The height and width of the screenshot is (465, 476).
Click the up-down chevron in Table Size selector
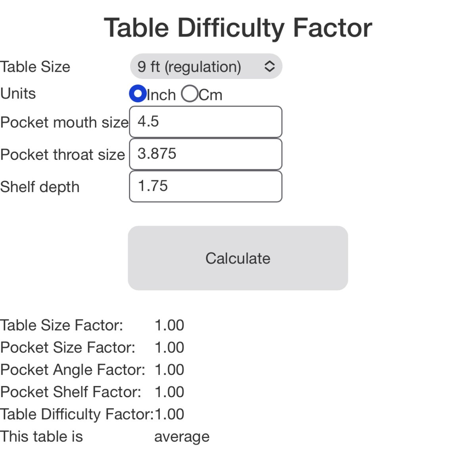269,66
